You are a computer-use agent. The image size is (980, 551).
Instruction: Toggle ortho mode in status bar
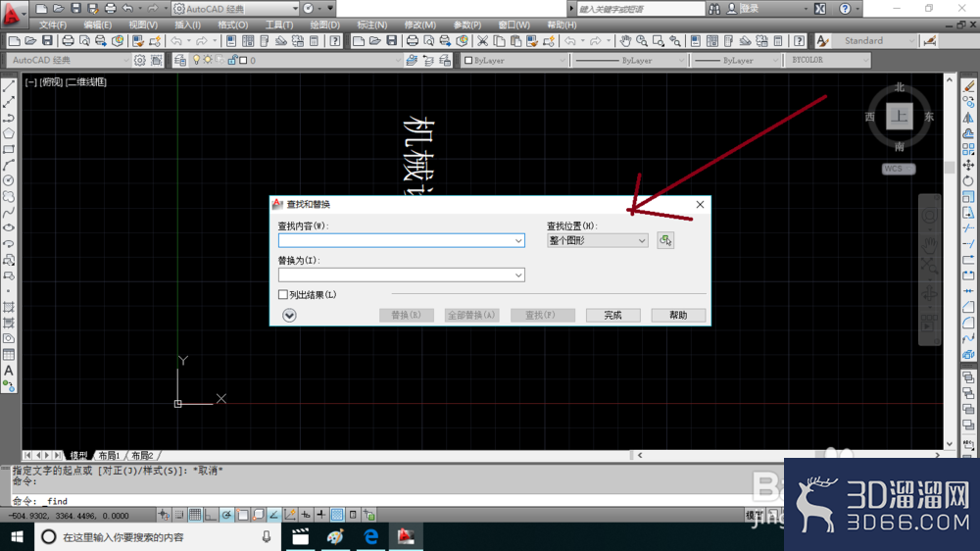(x=211, y=515)
